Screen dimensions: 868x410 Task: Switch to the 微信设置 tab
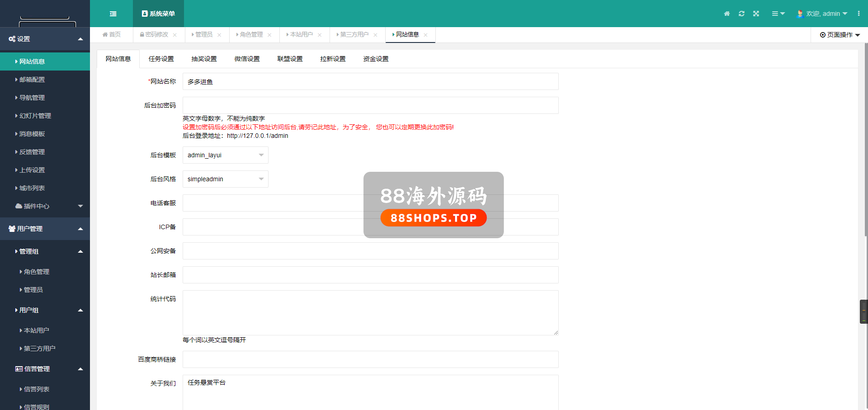tap(247, 59)
